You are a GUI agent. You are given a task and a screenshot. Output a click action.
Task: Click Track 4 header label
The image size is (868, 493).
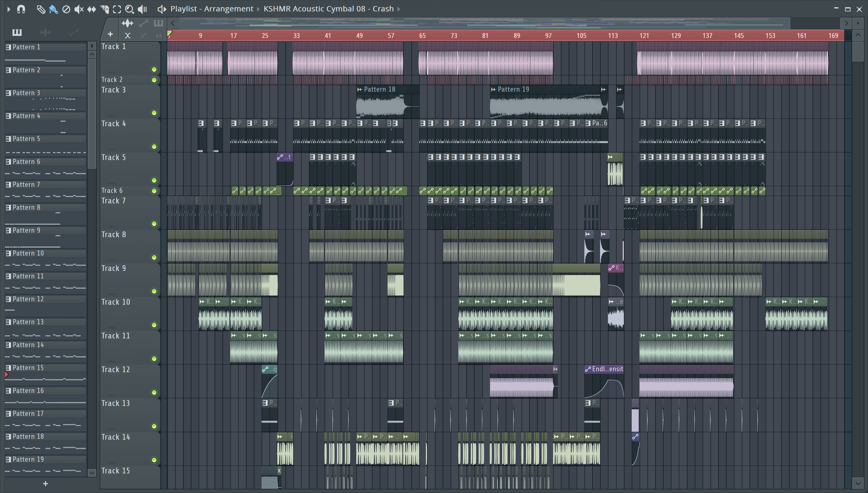tap(114, 124)
